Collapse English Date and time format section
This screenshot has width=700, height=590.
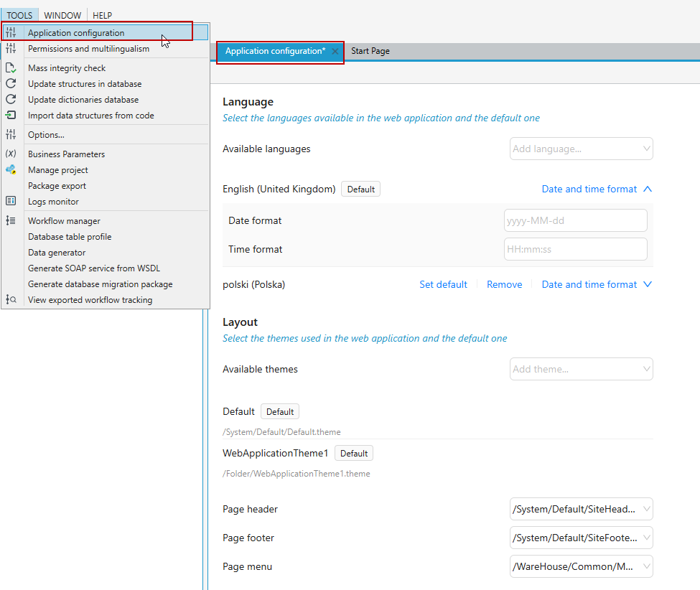pos(597,189)
